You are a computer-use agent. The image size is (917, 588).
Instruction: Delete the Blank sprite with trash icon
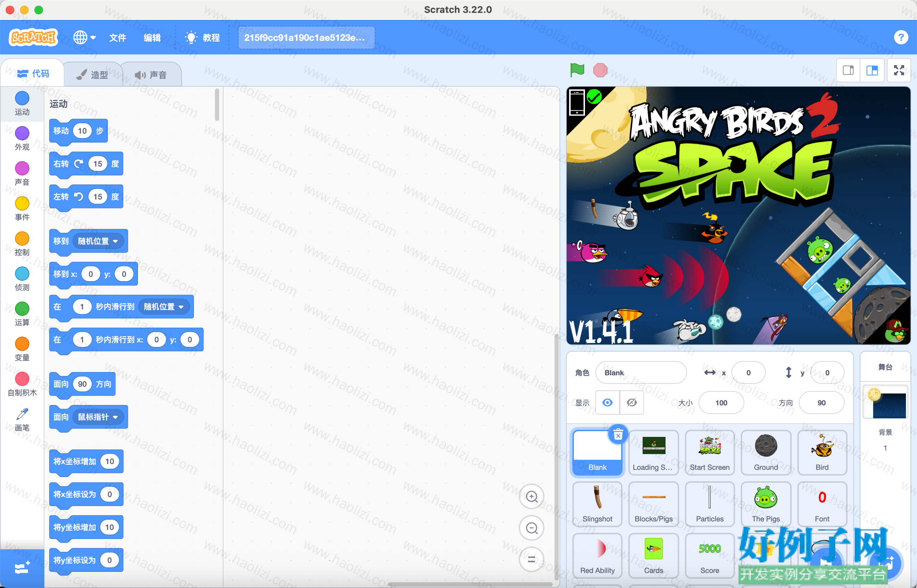(618, 434)
